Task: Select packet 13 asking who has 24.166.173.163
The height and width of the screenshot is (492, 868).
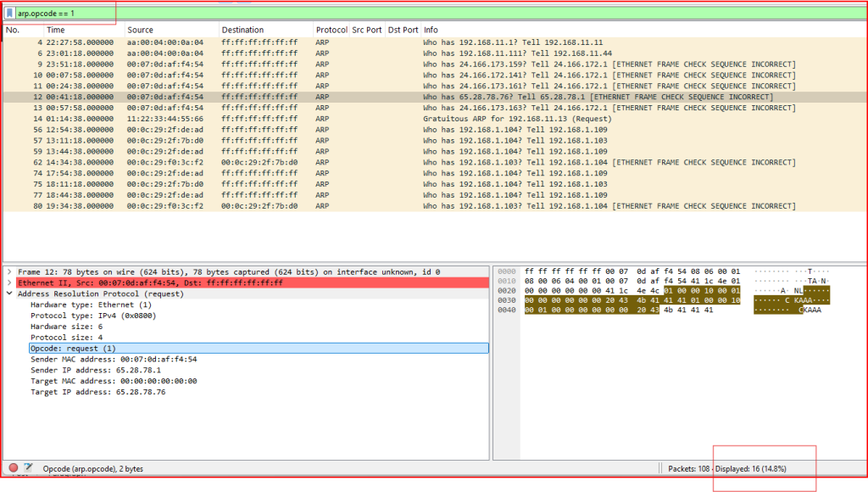Action: click(x=435, y=108)
